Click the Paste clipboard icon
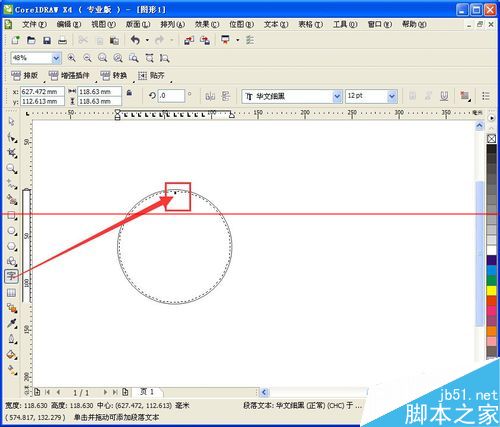The height and width of the screenshot is (427, 500). pos(114,40)
